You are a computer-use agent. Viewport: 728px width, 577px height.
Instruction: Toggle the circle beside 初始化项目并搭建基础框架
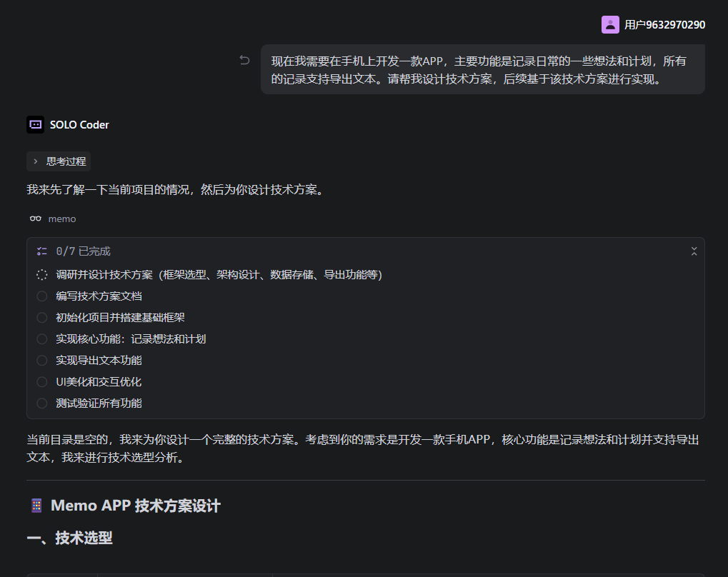[42, 318]
